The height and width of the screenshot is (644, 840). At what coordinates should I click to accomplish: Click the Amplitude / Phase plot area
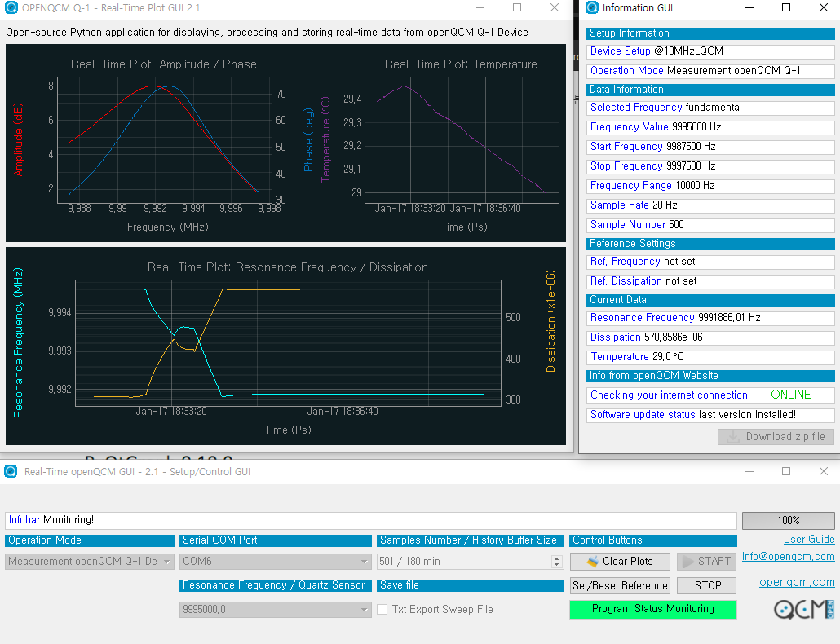[165, 140]
